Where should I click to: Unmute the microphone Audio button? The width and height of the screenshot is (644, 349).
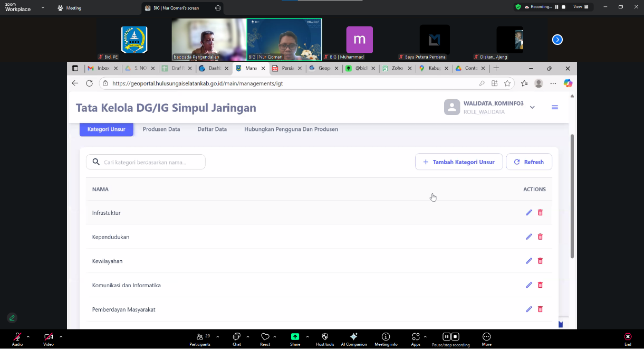(x=17, y=339)
